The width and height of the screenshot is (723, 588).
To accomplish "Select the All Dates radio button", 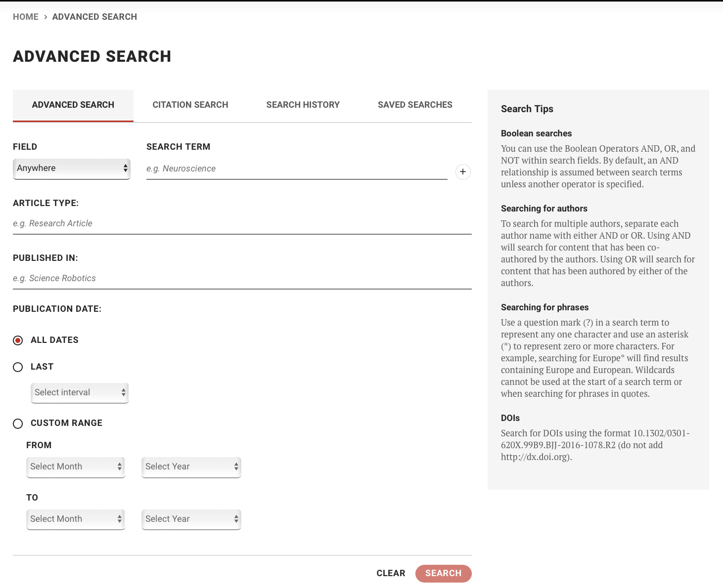I will pyautogui.click(x=18, y=340).
